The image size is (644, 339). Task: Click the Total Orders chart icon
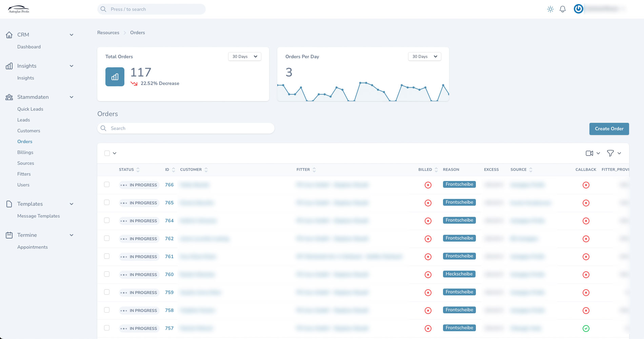point(115,77)
